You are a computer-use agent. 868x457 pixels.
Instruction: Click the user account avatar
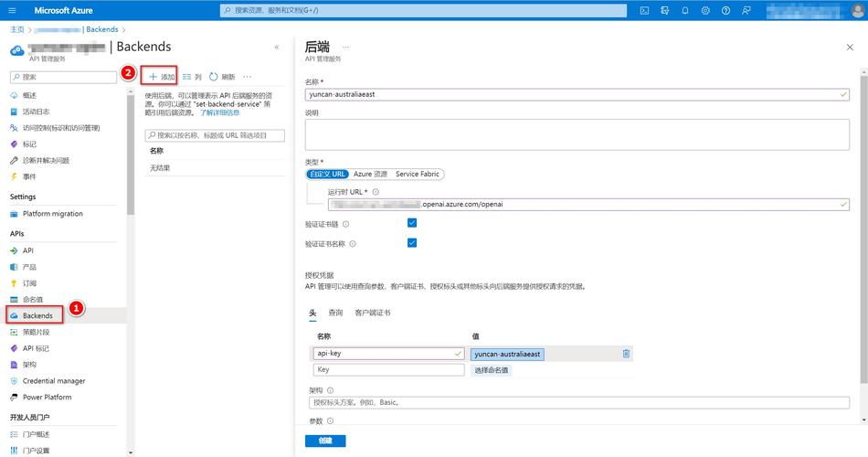point(859,10)
